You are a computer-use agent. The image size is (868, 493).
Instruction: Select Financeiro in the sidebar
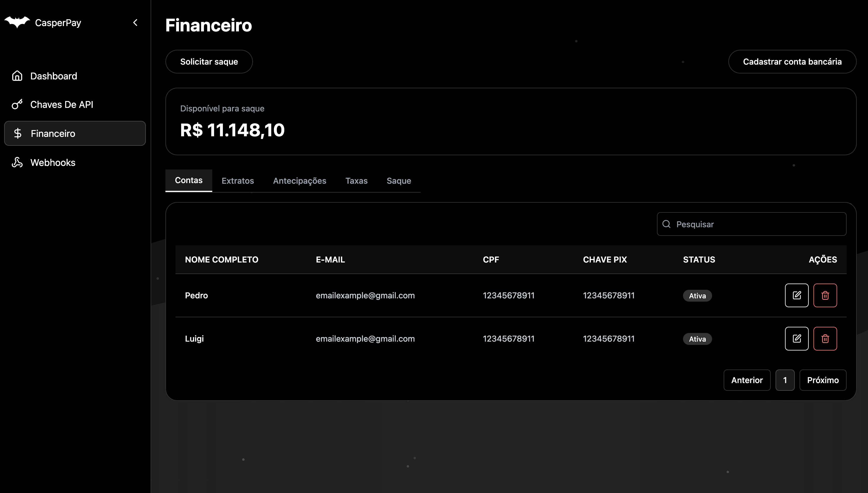point(75,133)
